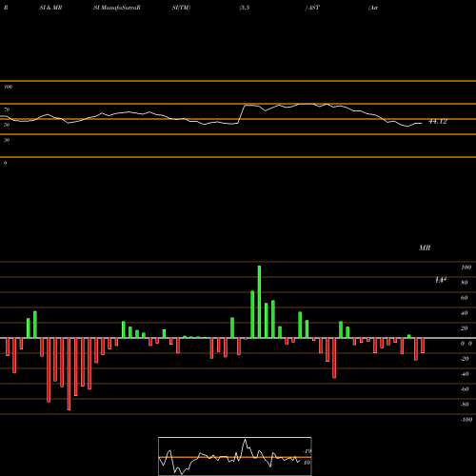
Task: Click the RSI axis label 70
Action: 7,109
